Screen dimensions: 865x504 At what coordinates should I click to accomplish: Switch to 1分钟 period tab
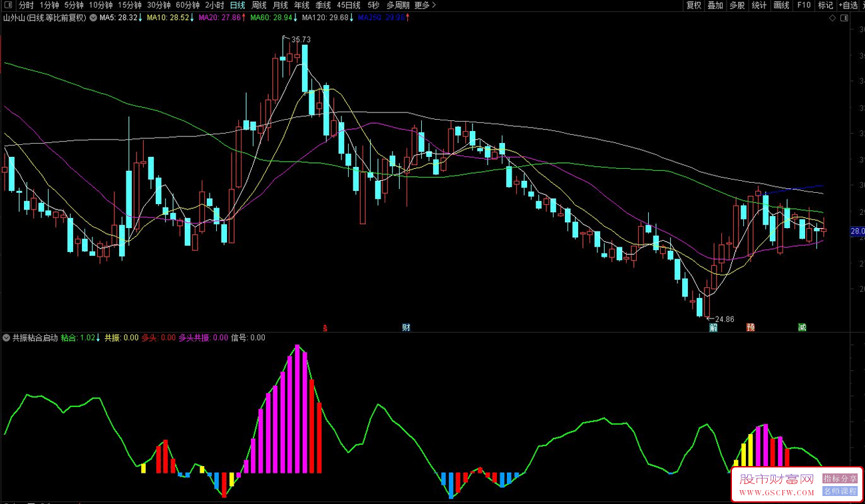(49, 5)
